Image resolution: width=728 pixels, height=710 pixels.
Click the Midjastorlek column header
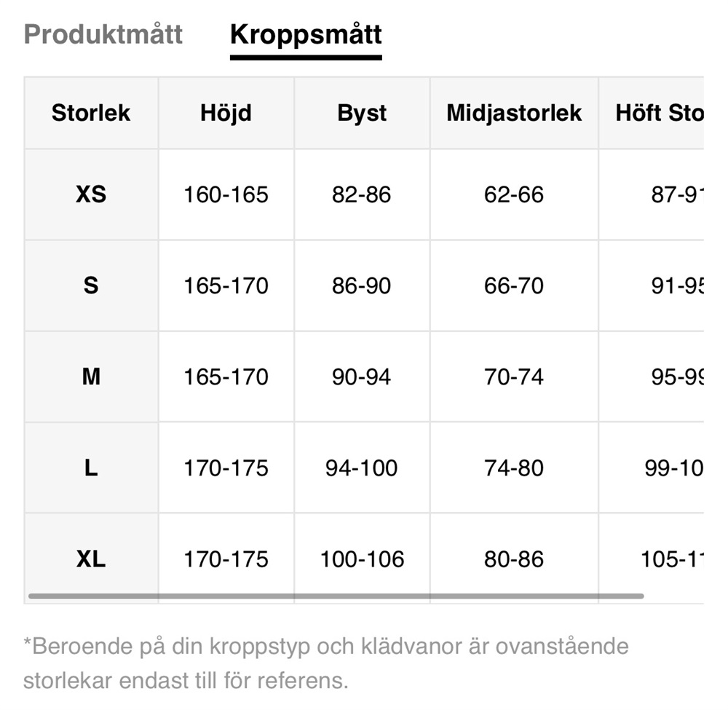[514, 113]
